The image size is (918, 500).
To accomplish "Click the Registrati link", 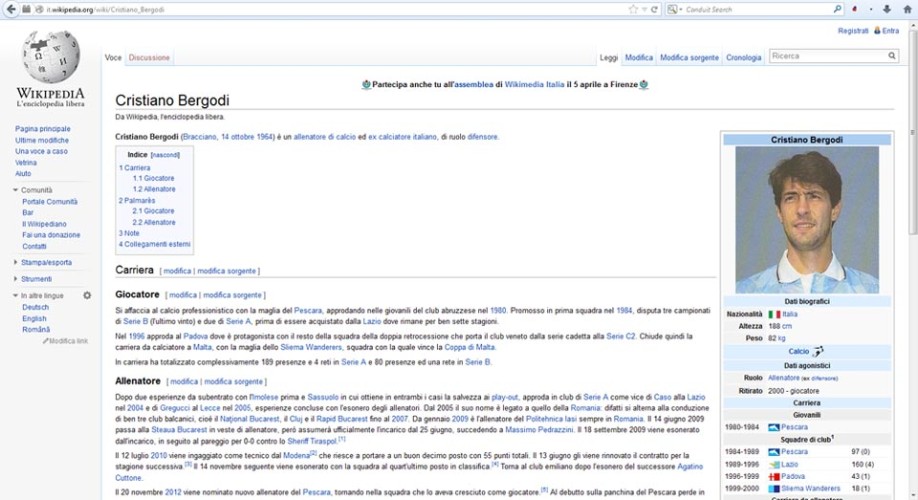I will pos(853,30).
